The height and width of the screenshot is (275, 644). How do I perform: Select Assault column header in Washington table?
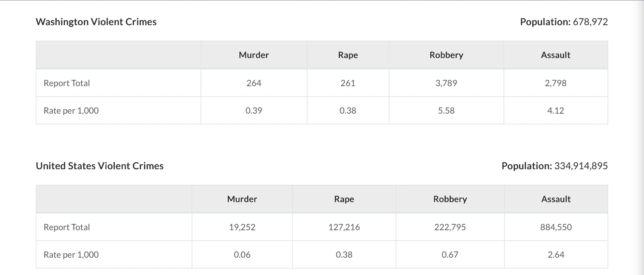(x=555, y=55)
